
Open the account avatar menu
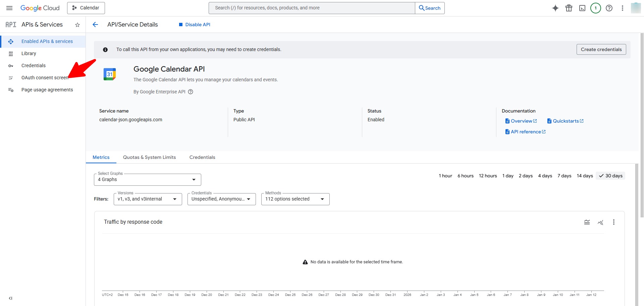tap(636, 8)
